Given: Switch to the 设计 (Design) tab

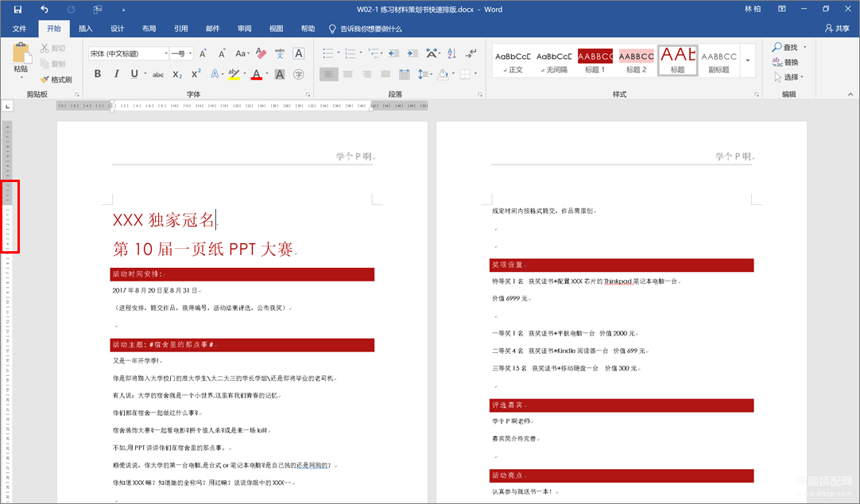Looking at the screenshot, I should pyautogui.click(x=118, y=29).
